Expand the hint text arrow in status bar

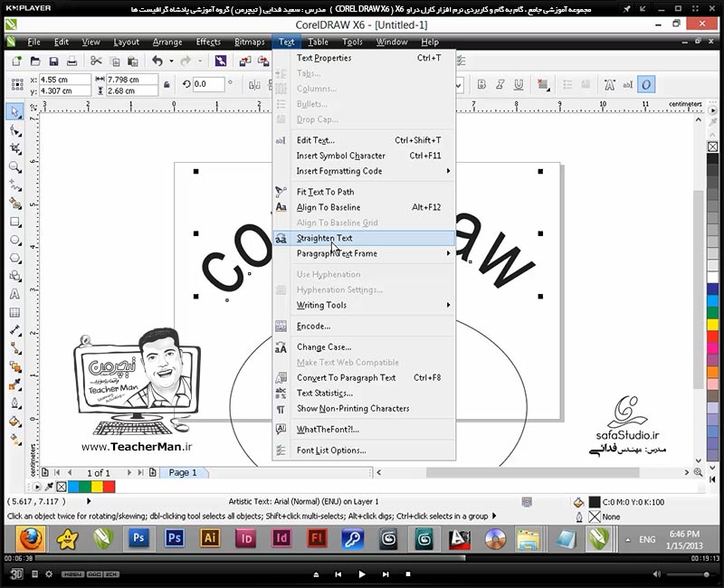coord(494,516)
